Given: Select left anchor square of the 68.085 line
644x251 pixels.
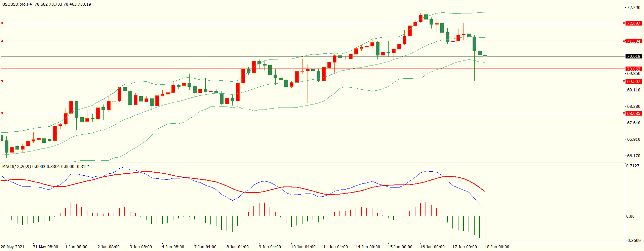Looking at the screenshot, I should point(2,113).
